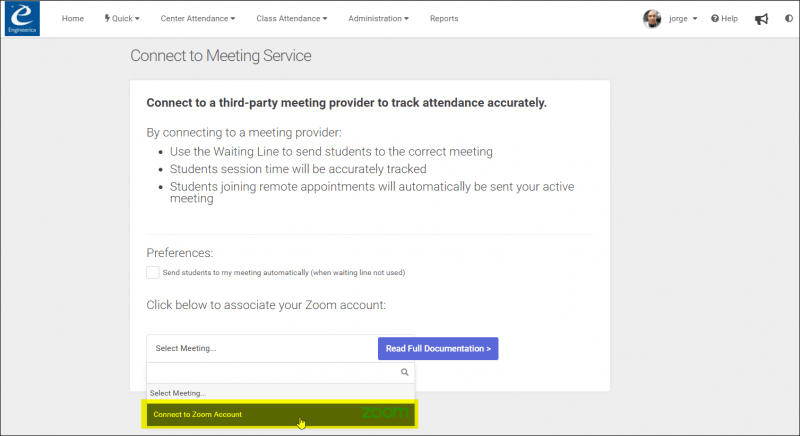
Task: Open the Administration dropdown menu
Action: 379,18
